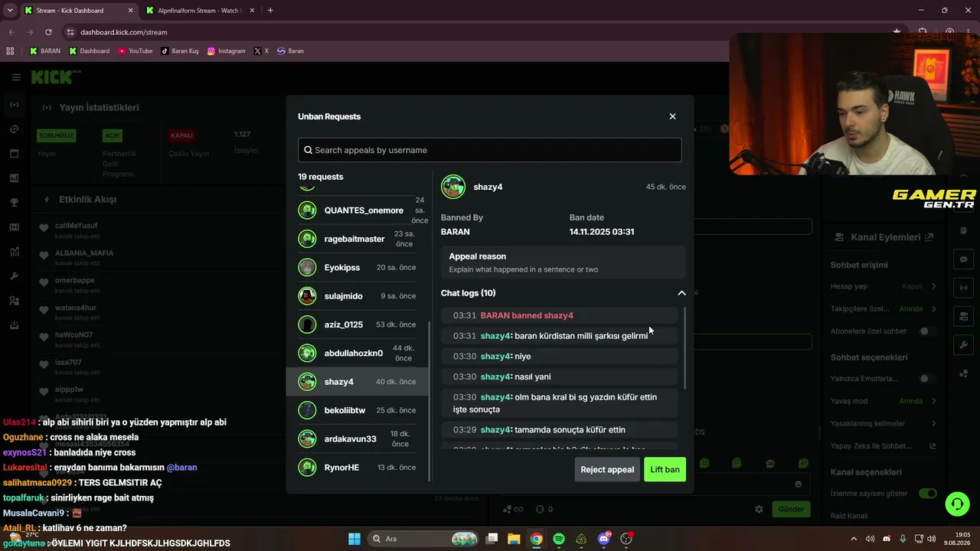
Task: Toggle Abonelere özel sohbet switch
Action: 928,331
